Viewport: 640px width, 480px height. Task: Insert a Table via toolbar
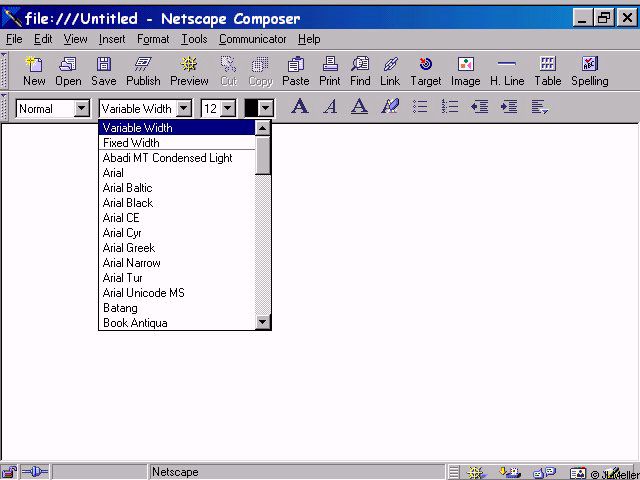pyautogui.click(x=548, y=71)
